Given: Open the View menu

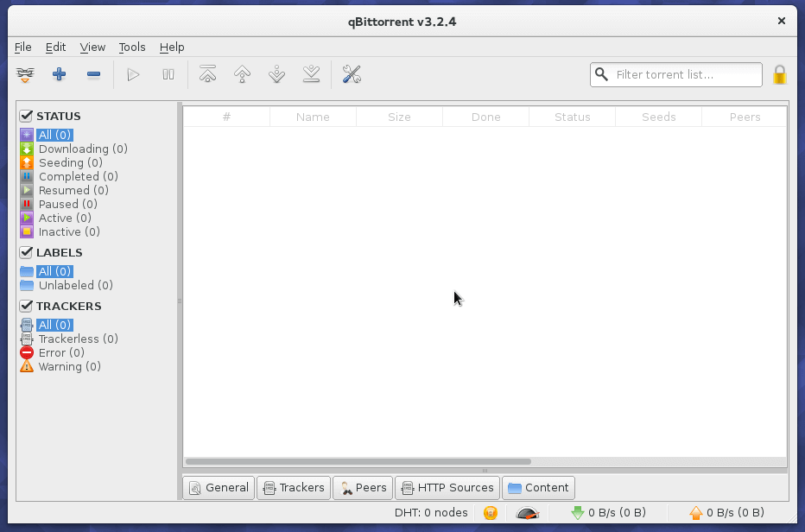Looking at the screenshot, I should coord(92,47).
